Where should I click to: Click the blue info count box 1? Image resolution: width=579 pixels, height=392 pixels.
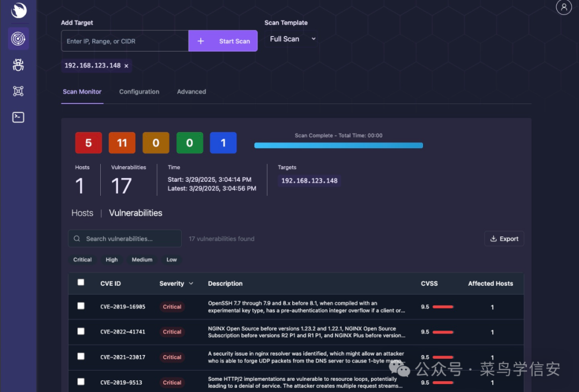tap(223, 143)
